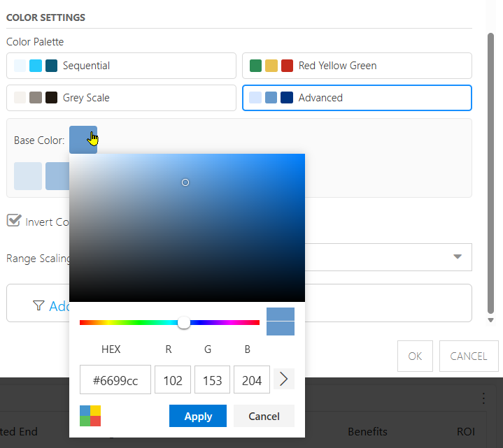503x448 pixels.
Task: Click the second light blue gradient swatch
Action: pyautogui.click(x=57, y=176)
